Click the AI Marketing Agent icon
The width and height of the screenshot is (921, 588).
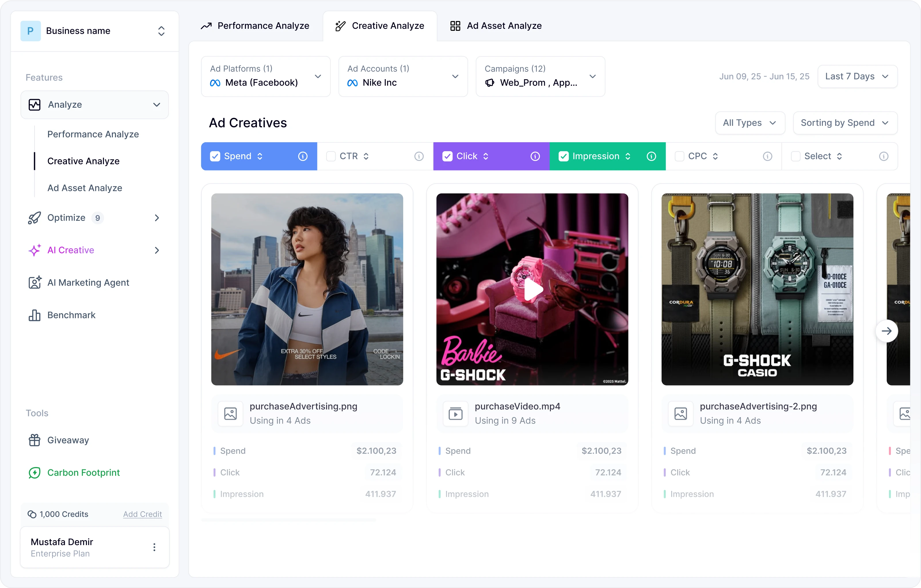35,283
